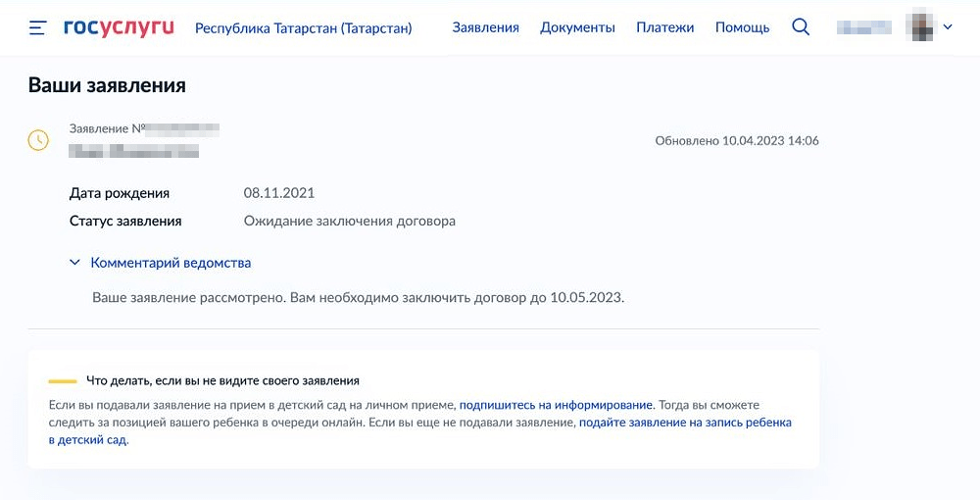Click the blurred user name in header

coord(864,27)
